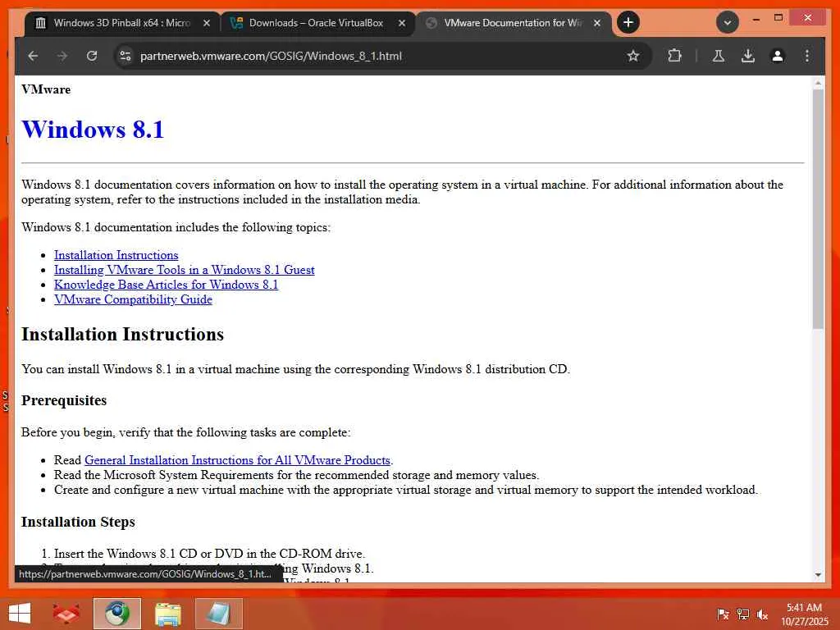Viewport: 840px width, 630px height.
Task: Open File Explorer from taskbar
Action: point(167,614)
